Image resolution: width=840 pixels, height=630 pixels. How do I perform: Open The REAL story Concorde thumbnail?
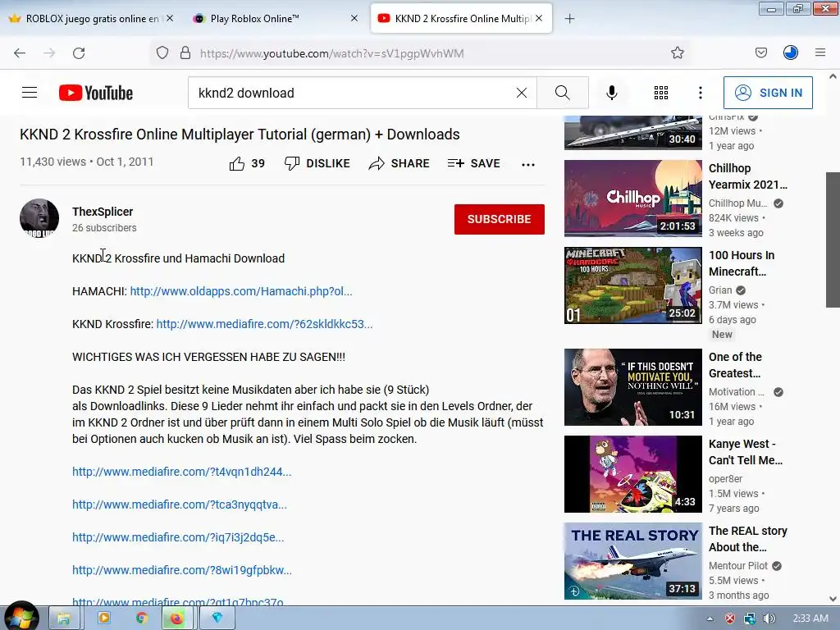632,561
